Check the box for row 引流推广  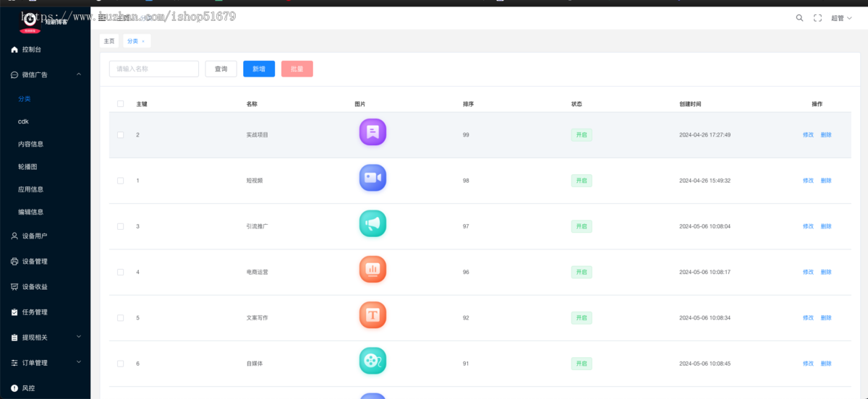[x=120, y=226]
